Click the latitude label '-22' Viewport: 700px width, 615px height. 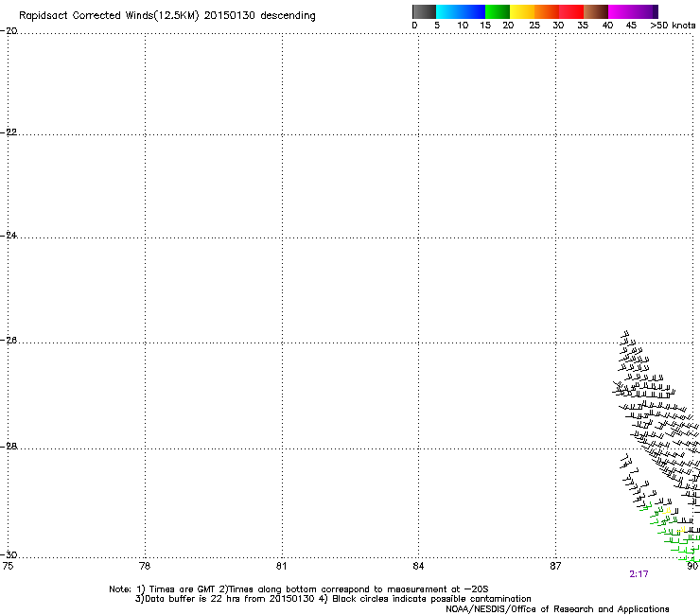[9, 132]
